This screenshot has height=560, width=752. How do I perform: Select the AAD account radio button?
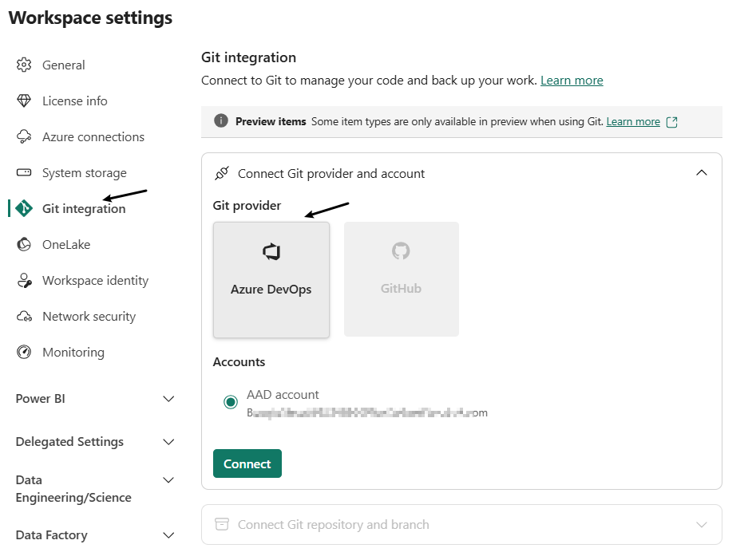(231, 402)
